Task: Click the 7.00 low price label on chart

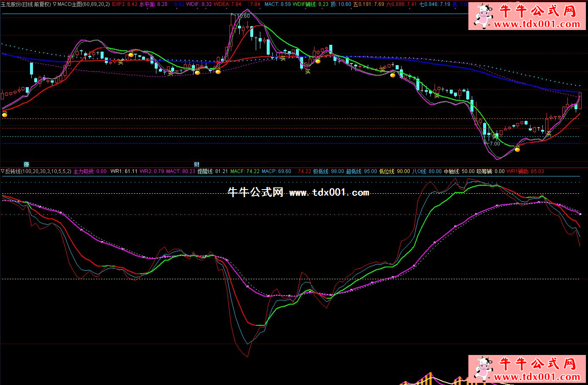Action: [x=495, y=144]
